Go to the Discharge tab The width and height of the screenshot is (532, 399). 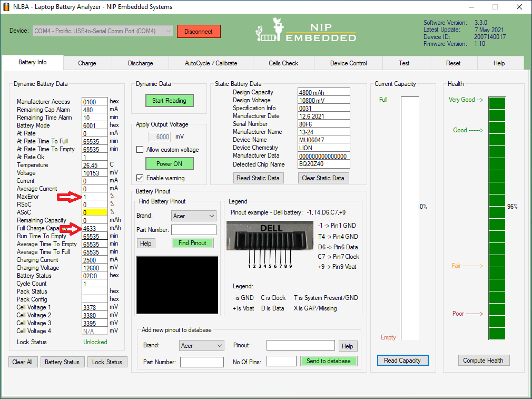click(x=141, y=63)
